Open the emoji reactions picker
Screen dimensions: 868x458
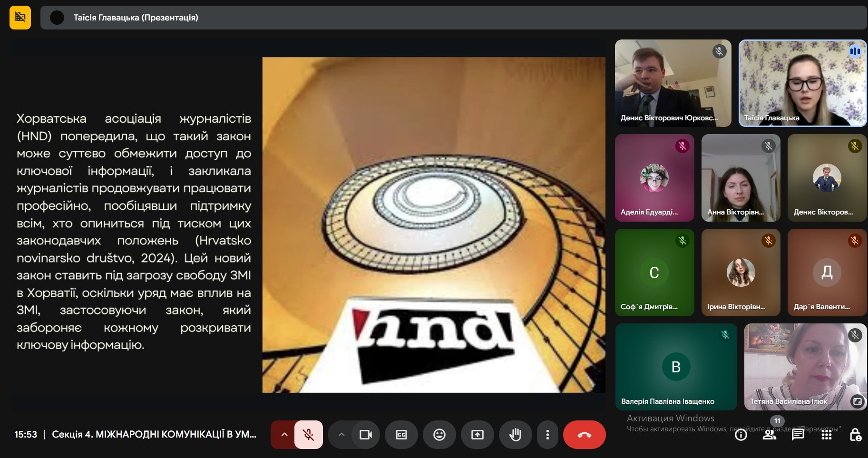tap(439, 435)
